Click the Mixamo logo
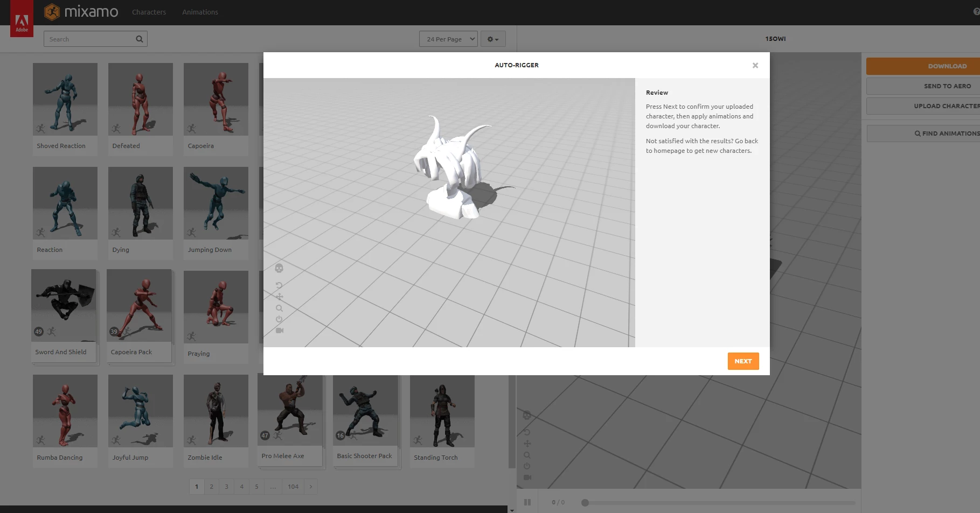This screenshot has height=513, width=980. coord(81,12)
